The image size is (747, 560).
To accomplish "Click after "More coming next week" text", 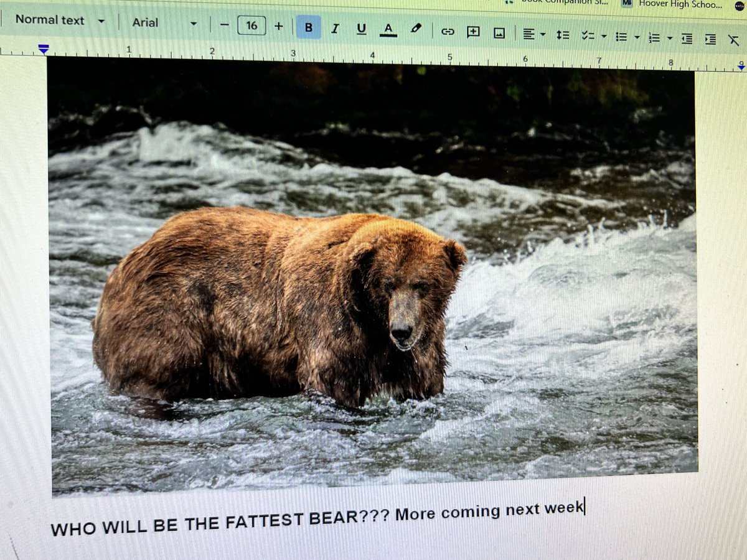I will (585, 506).
